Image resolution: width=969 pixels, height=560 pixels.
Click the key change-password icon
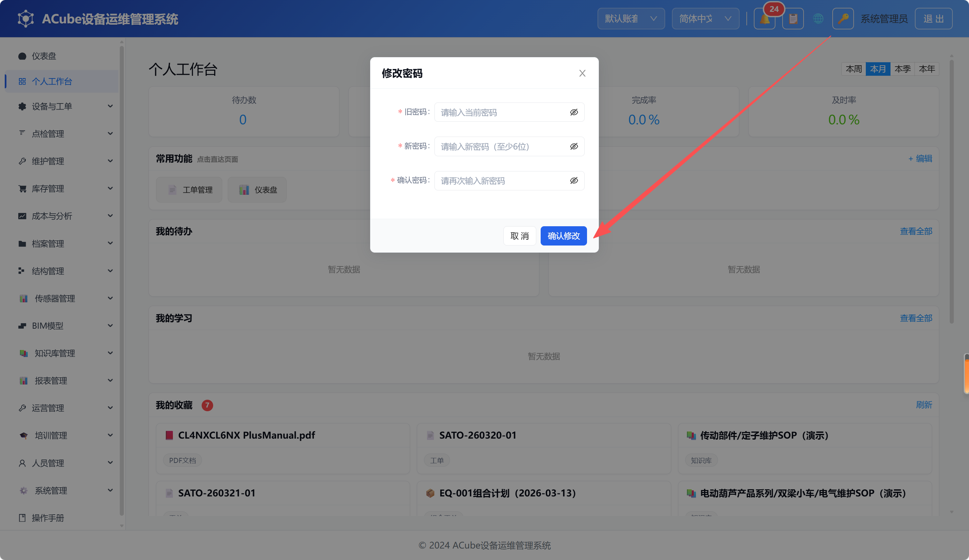[843, 19]
